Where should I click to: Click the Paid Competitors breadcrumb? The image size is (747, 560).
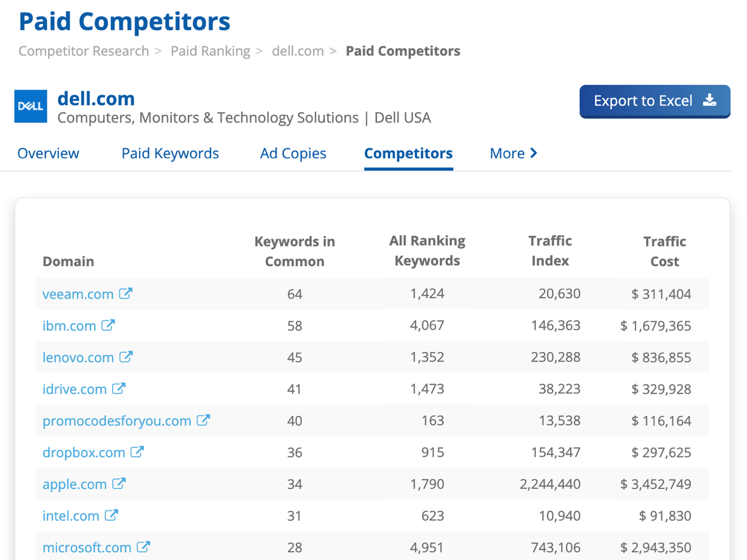tap(403, 51)
